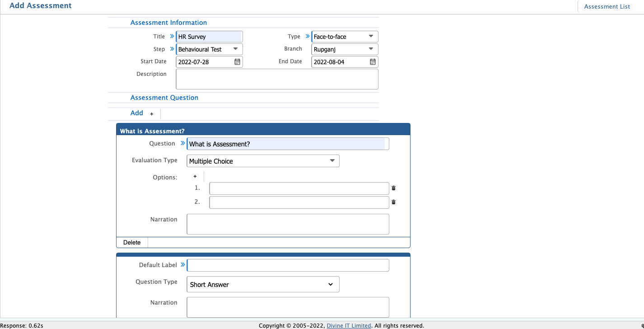The image size is (644, 329).
Task: Click the chevron icon beside the Title field
Action: pos(171,36)
